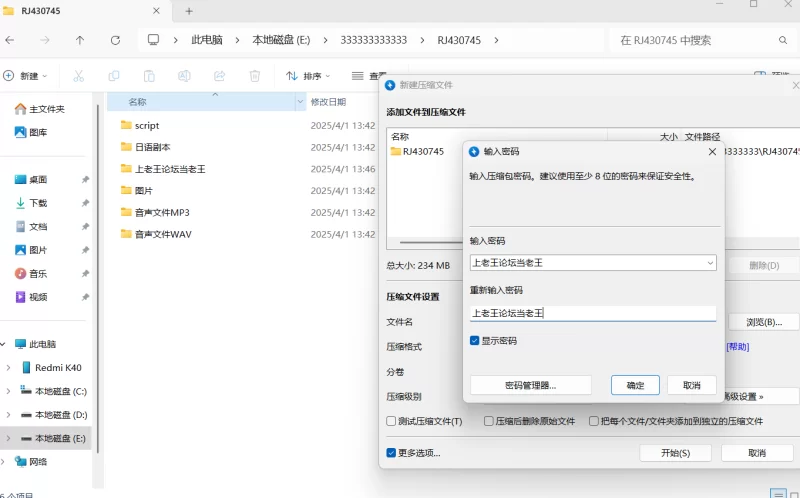Viewport: 800px width, 498px height.
Task: Click the 音声文件MP3 folder icon
Action: tap(126, 212)
